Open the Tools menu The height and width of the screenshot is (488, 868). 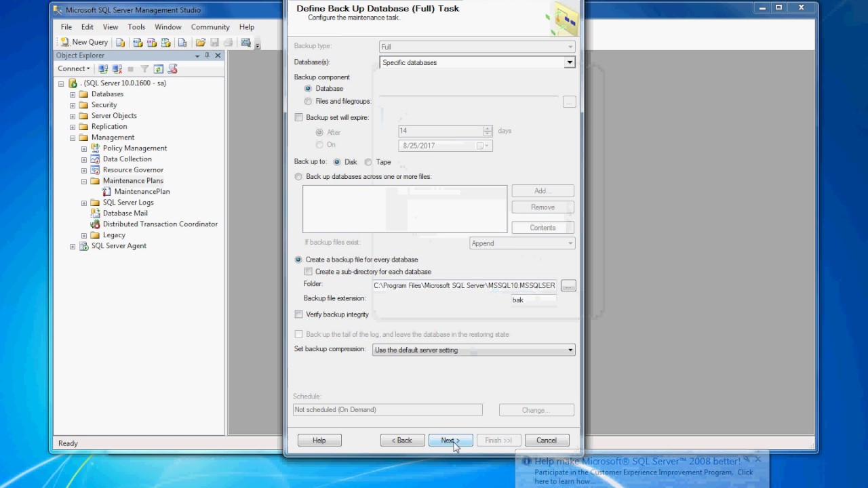[x=136, y=27]
